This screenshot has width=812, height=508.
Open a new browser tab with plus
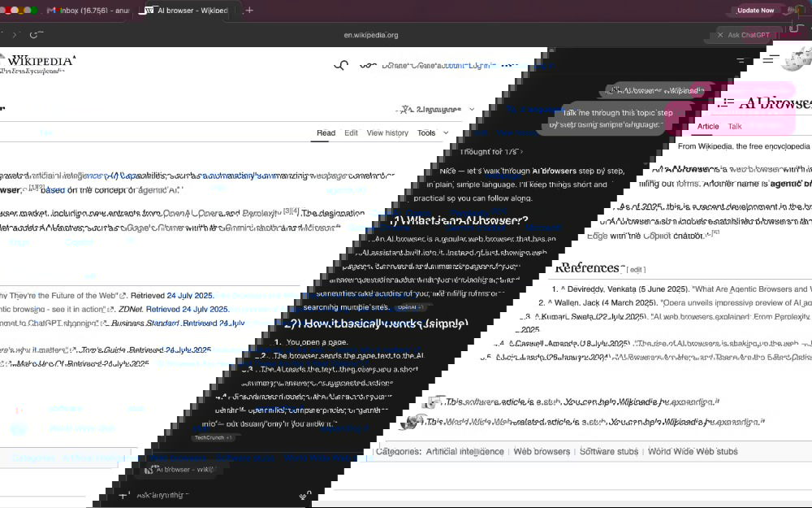[x=249, y=11]
